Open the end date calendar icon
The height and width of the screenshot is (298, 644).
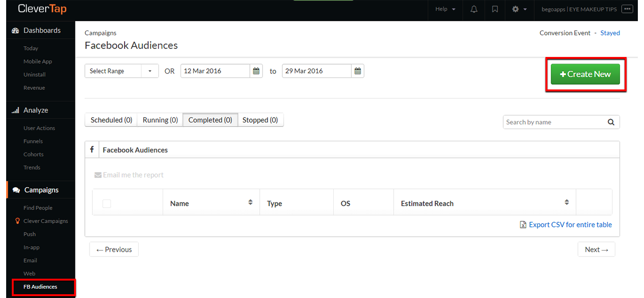point(358,71)
